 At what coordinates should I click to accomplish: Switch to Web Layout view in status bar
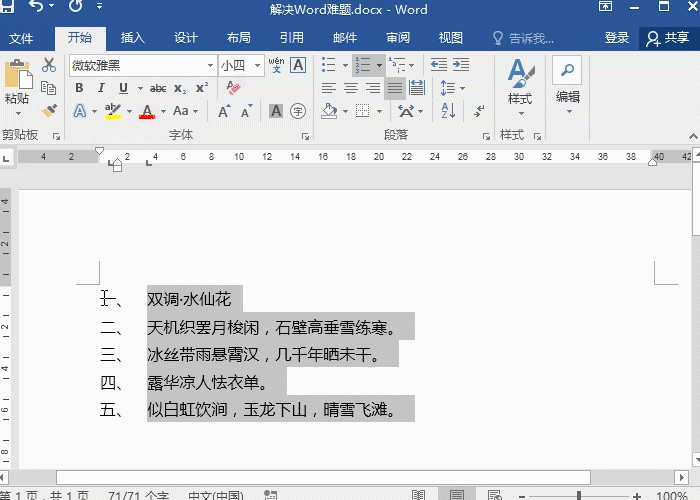495,495
